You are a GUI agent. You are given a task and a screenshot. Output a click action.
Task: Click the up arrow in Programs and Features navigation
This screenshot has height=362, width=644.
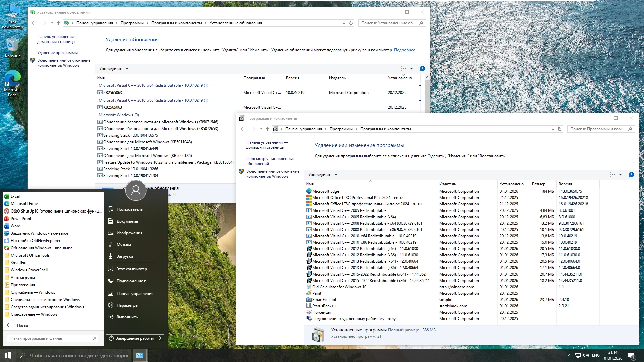point(267,129)
